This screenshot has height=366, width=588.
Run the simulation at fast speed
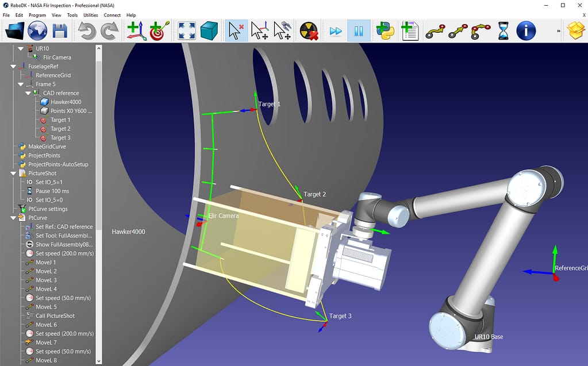(x=336, y=31)
